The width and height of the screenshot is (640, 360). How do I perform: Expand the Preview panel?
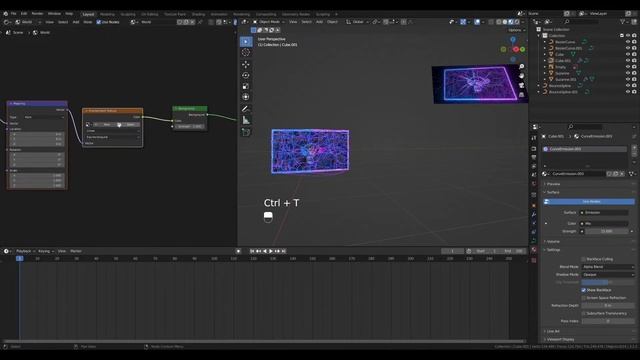click(553, 184)
